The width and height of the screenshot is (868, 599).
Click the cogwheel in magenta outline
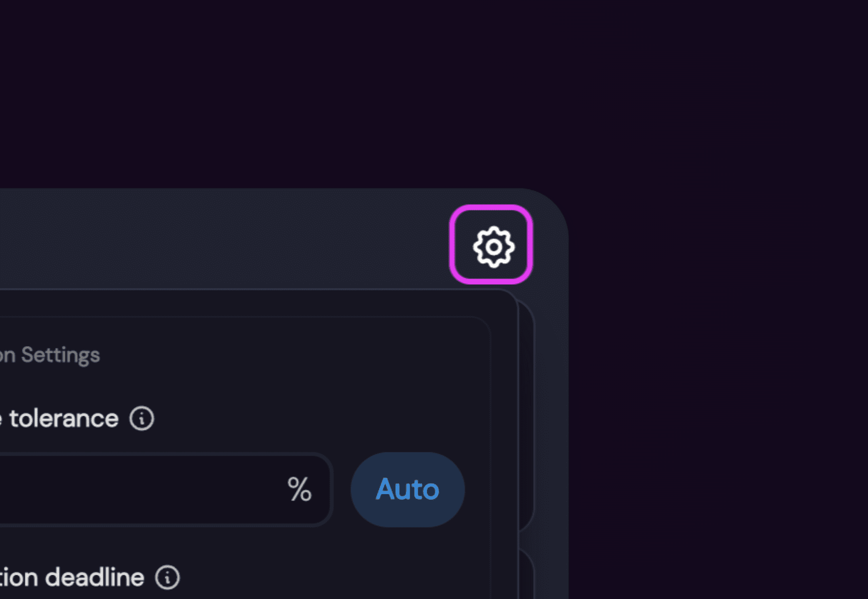tap(493, 246)
